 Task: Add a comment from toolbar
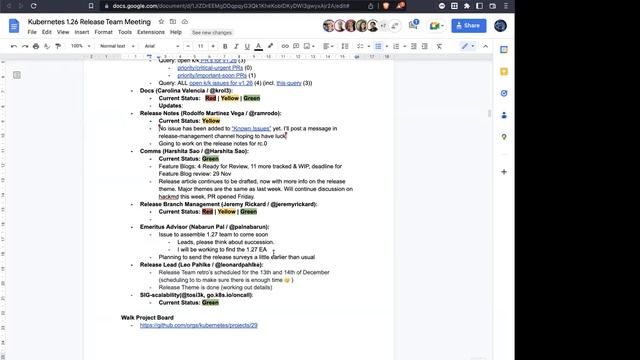click(296, 46)
